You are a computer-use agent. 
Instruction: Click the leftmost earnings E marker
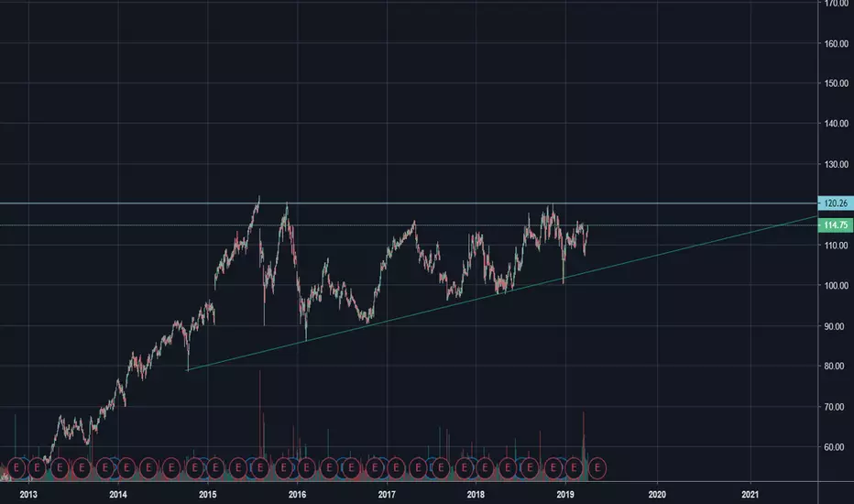coord(16,468)
